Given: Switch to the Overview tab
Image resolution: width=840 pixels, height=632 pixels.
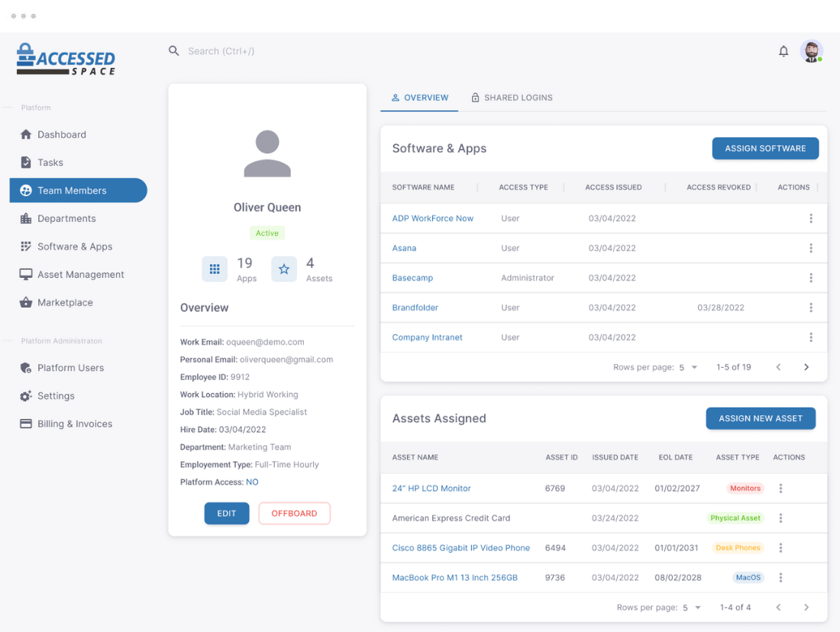Looking at the screenshot, I should [419, 98].
